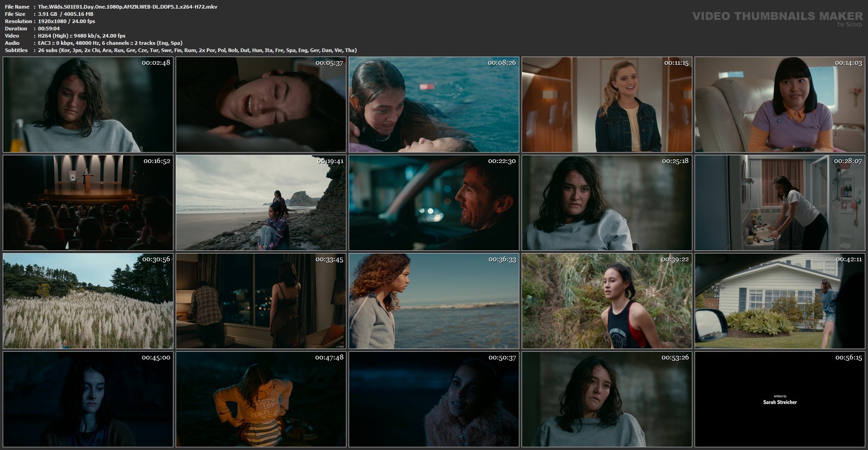Open the thumbnail at 00:02:48
Viewport: 868px width, 450px height.
tap(88, 105)
